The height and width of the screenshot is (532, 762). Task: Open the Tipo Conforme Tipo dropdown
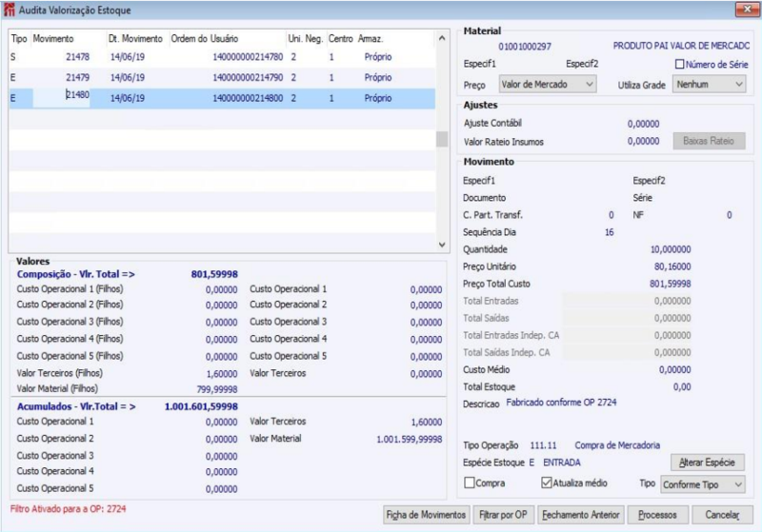[x=703, y=483]
